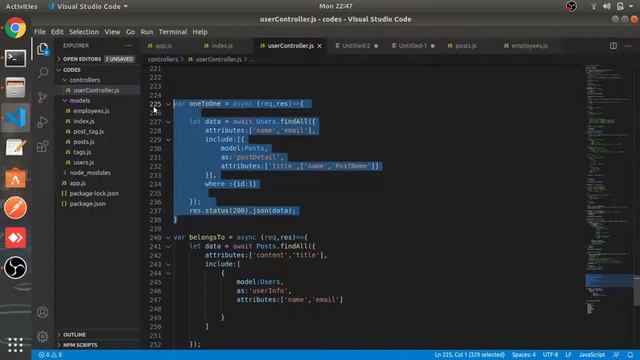Open the Search view in activity bar
This screenshot has width=640, height=360.
42,73
